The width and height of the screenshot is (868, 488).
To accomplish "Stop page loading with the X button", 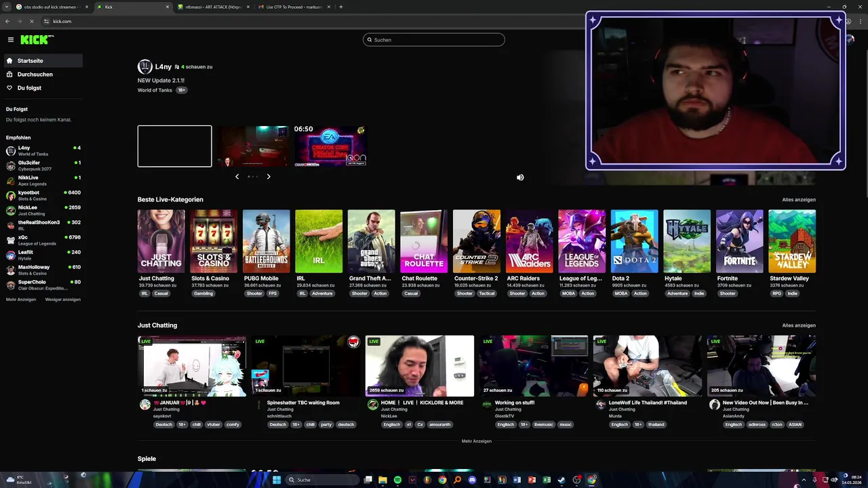I will [x=31, y=22].
